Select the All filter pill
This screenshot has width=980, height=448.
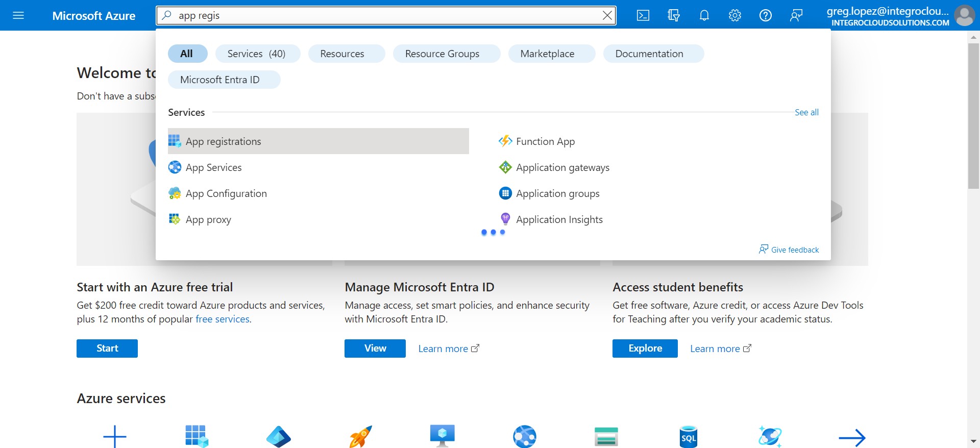click(187, 54)
